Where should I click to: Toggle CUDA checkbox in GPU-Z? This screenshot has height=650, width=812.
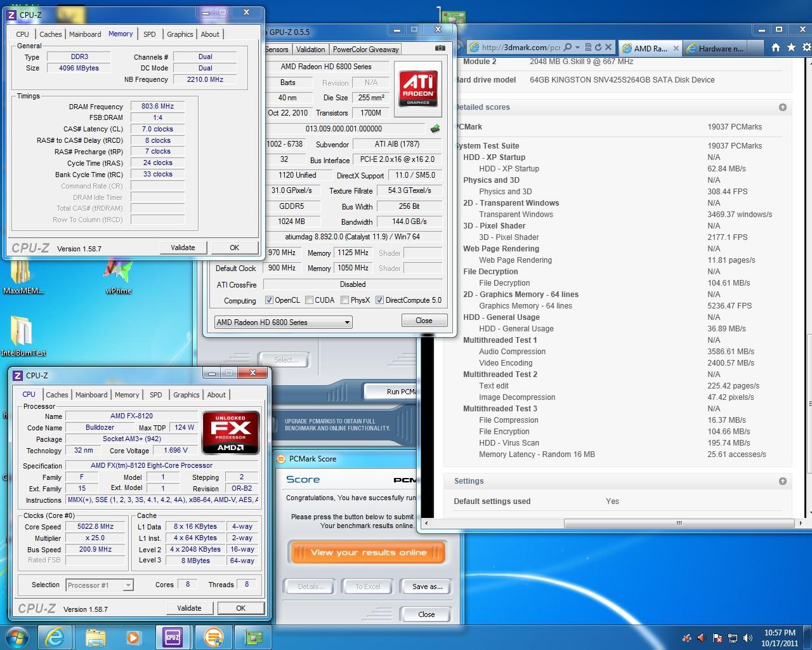coord(309,300)
